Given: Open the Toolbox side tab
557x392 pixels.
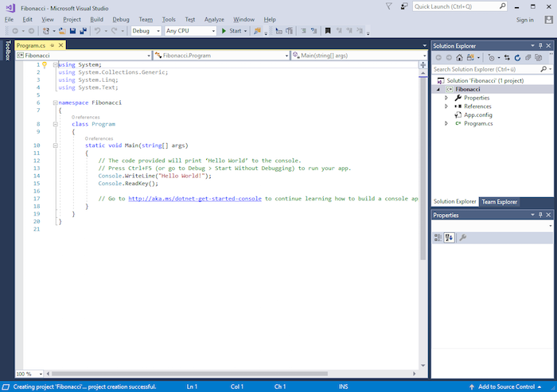Looking at the screenshot, I should 7,50.
